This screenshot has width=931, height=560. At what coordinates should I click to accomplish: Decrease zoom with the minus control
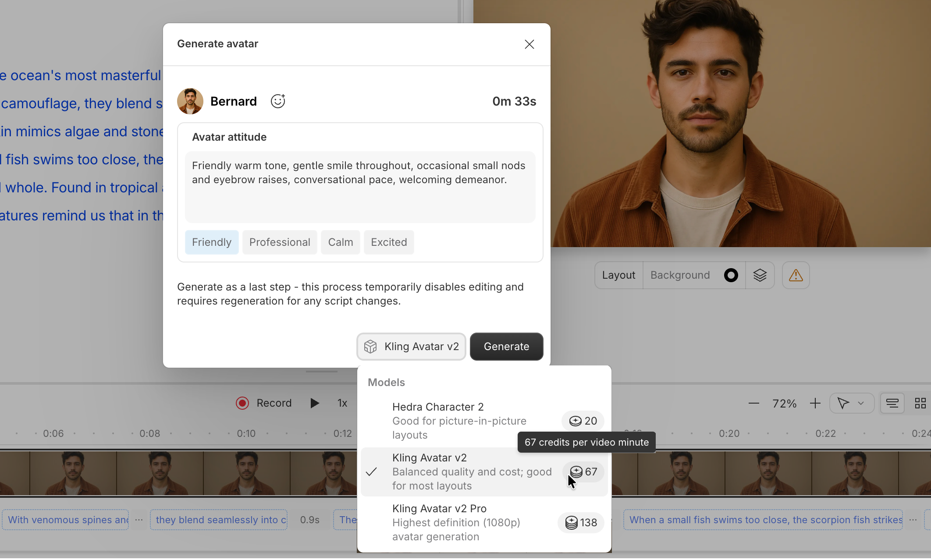[x=753, y=403]
